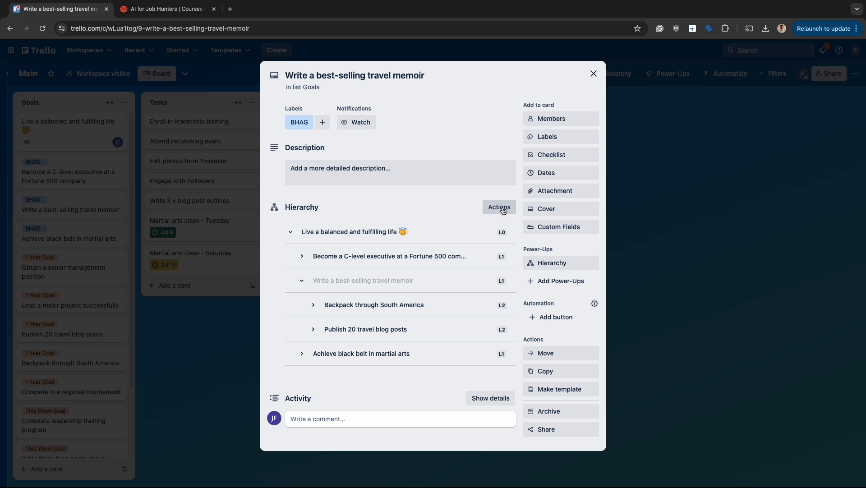
Task: Toggle Watch notifications on the card
Action: 356,122
